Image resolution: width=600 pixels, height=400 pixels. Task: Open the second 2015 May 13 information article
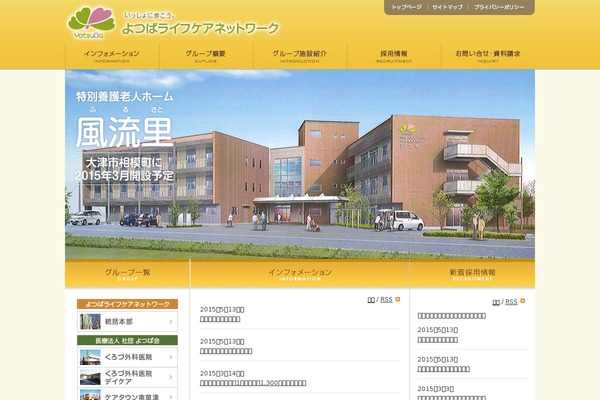tap(226, 351)
